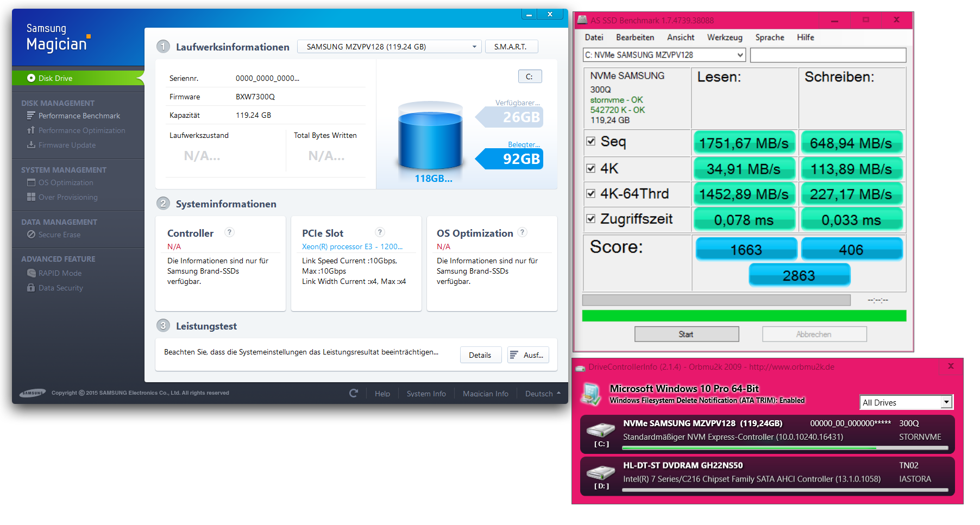Click the 2863 total score box
Viewport: 980px width, 525px height.
coord(799,275)
